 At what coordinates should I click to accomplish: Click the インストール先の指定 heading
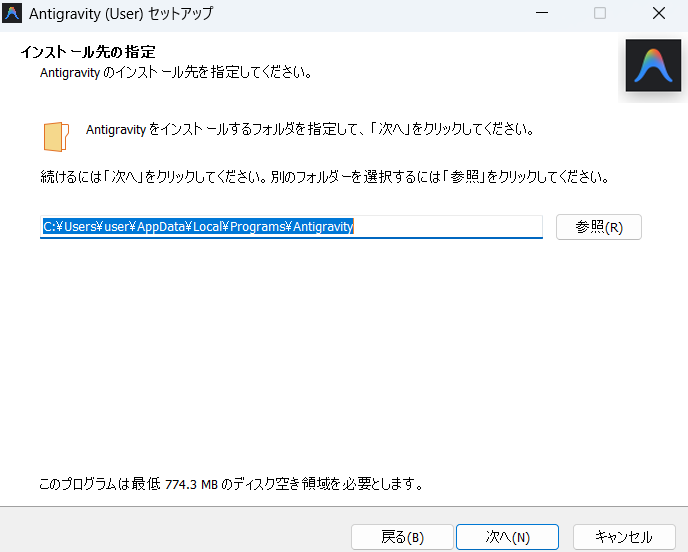tap(88, 52)
